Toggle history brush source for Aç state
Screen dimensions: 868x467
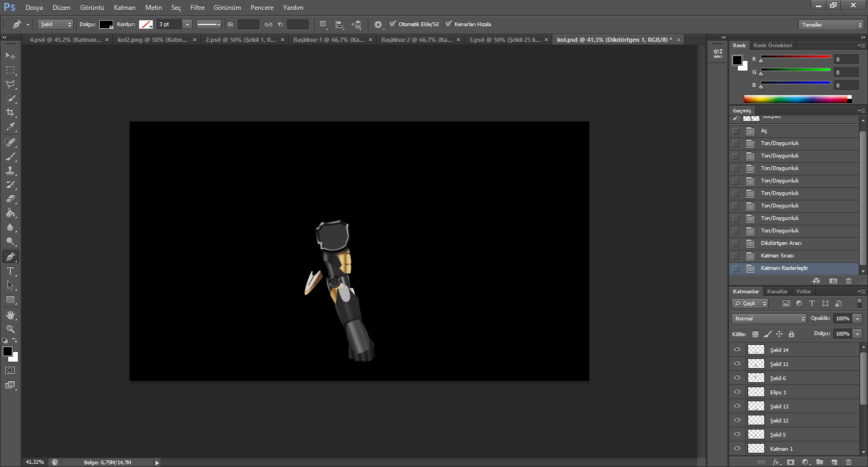coord(736,131)
